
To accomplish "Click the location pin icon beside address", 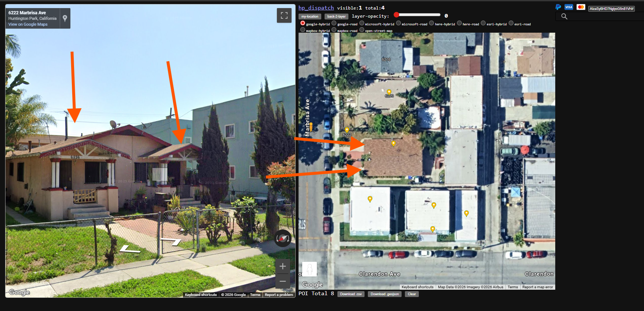I will click(x=65, y=18).
